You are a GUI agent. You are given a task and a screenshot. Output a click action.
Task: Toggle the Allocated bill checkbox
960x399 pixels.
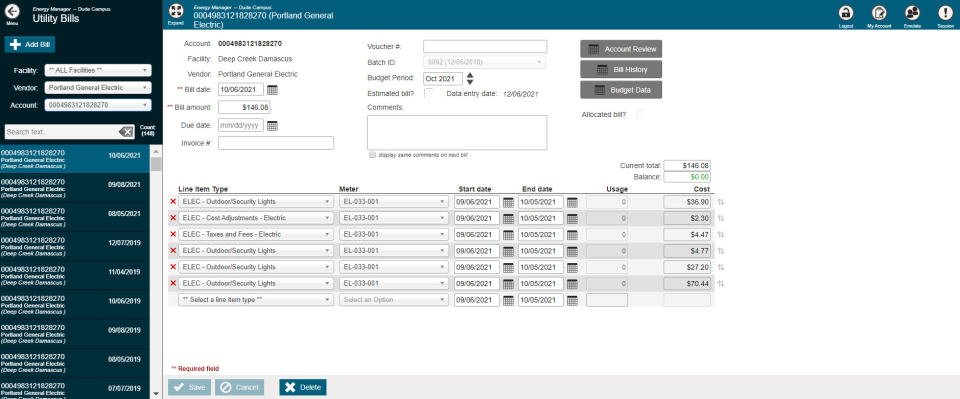640,114
